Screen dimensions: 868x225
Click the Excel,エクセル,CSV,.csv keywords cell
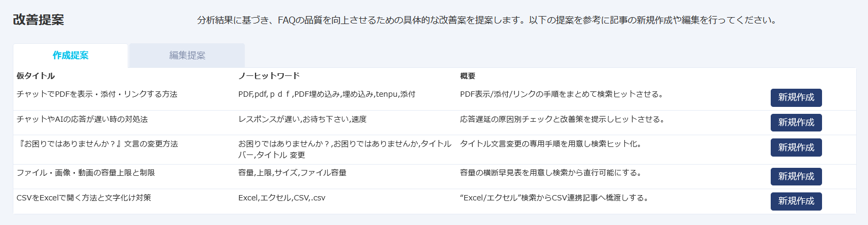point(282,198)
